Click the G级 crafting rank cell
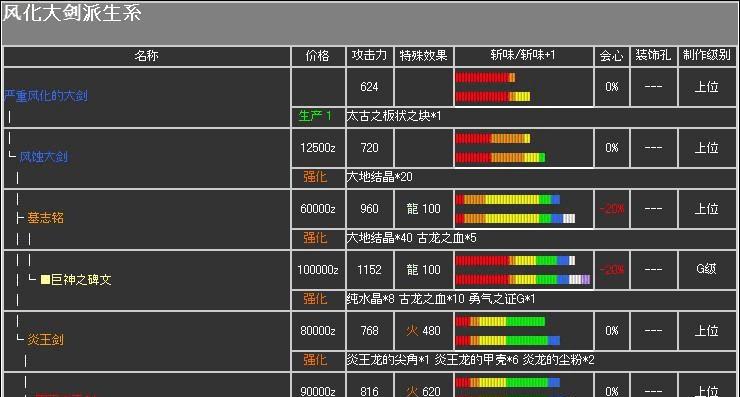Screen dimensions: 740x397 (706, 269)
